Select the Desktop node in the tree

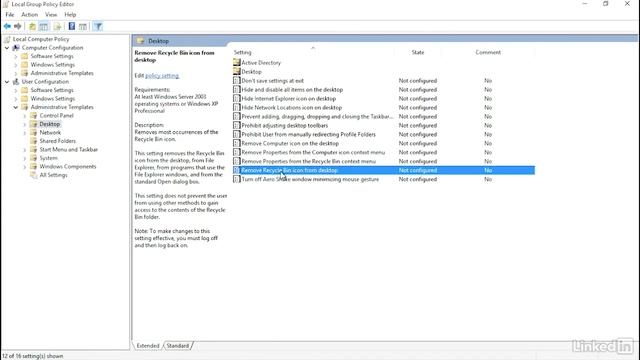49,124
